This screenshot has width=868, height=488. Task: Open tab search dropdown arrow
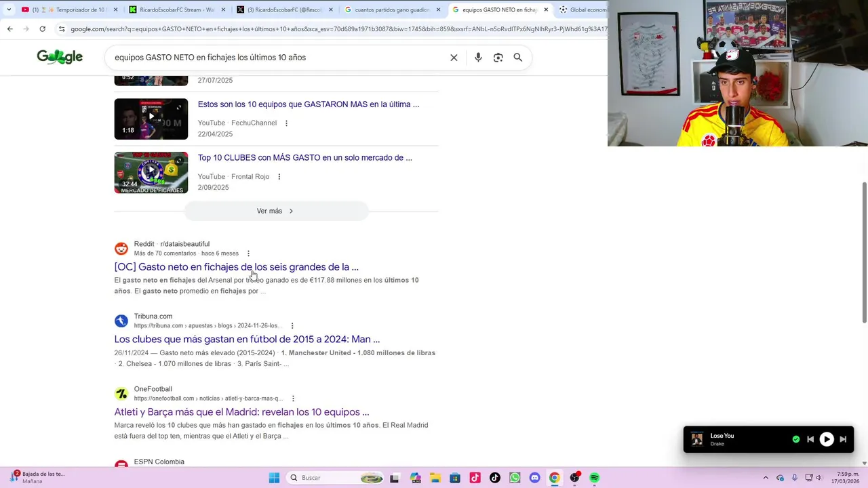[8, 9]
